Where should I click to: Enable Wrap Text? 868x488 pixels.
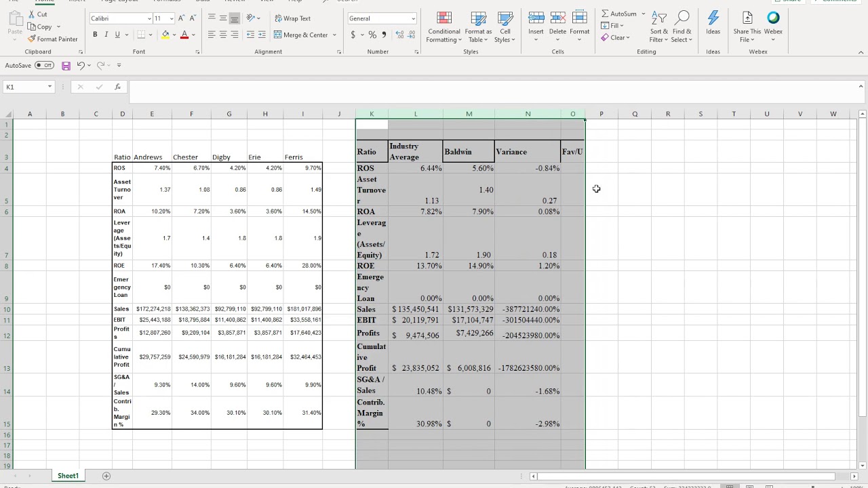click(292, 18)
